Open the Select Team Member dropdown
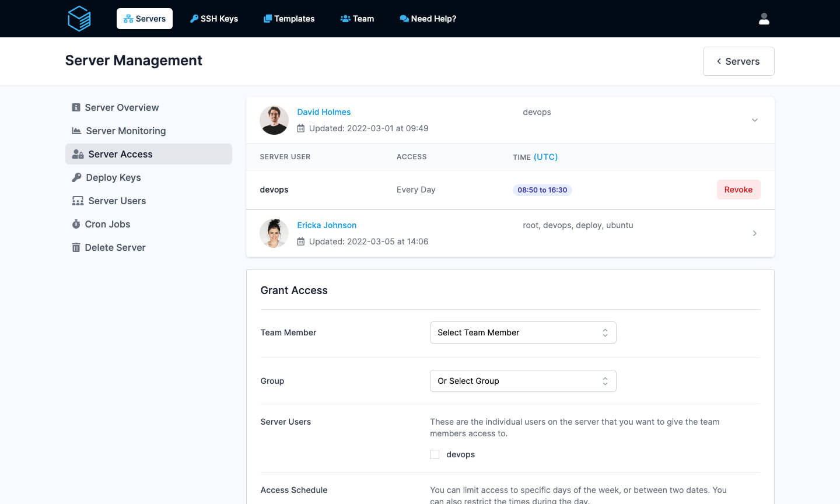This screenshot has width=840, height=504. [523, 332]
